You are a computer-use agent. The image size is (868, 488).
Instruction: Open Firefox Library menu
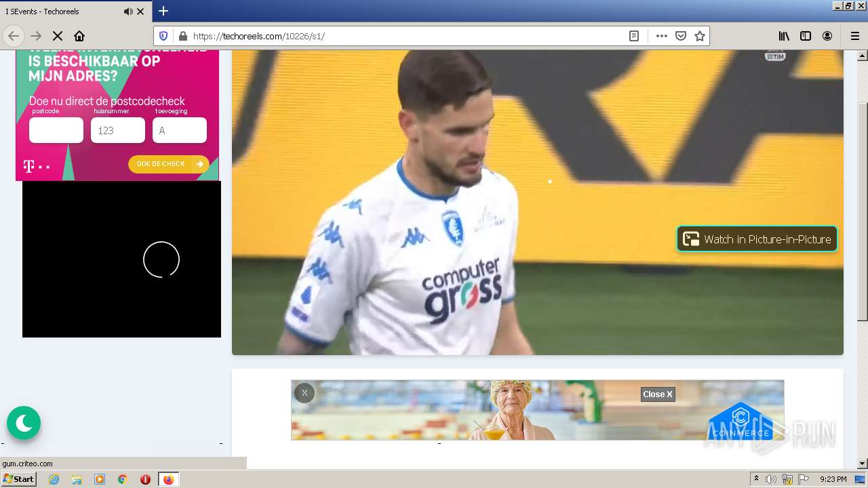point(784,36)
